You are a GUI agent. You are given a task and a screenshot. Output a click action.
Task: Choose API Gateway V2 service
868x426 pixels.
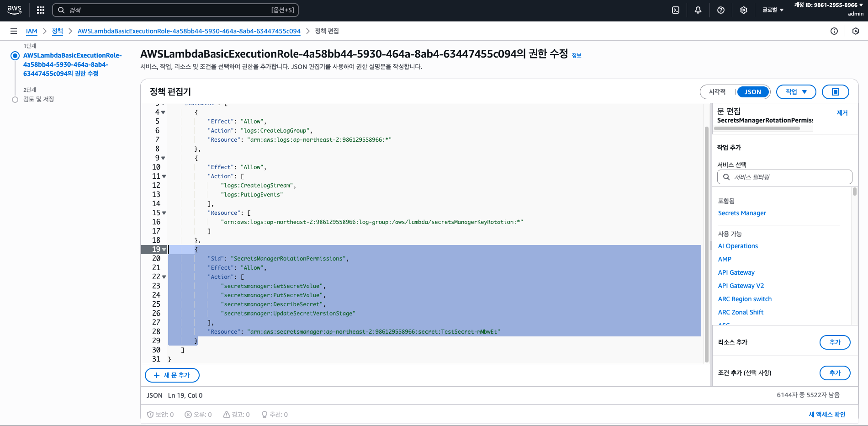pyautogui.click(x=741, y=286)
